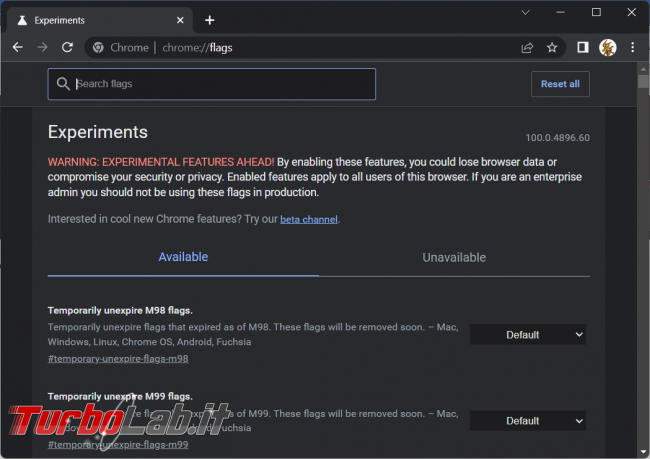
Task: Click the Reset all button
Action: pos(560,84)
